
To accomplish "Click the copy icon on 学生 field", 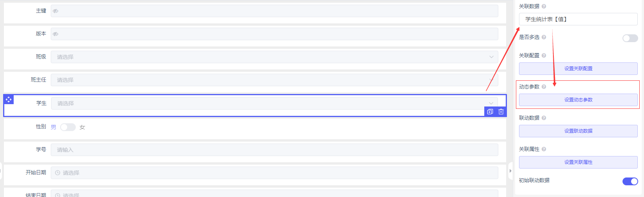I will click(490, 112).
